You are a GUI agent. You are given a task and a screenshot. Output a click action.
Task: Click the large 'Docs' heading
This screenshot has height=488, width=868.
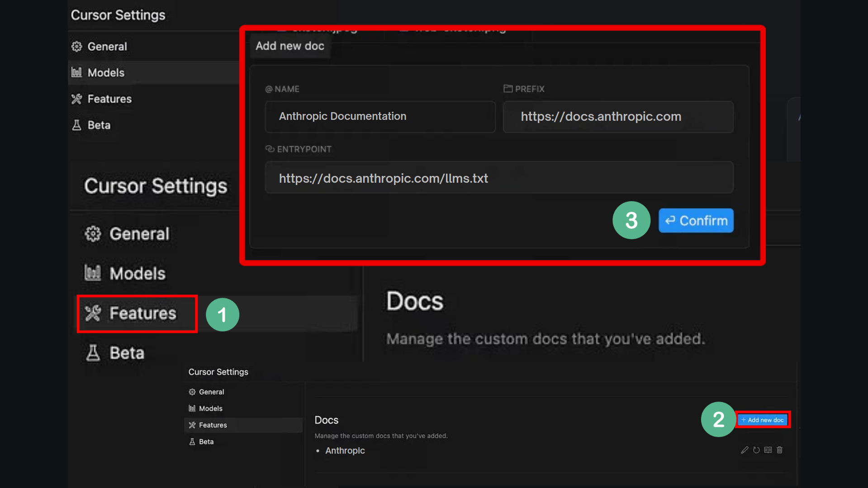point(415,301)
